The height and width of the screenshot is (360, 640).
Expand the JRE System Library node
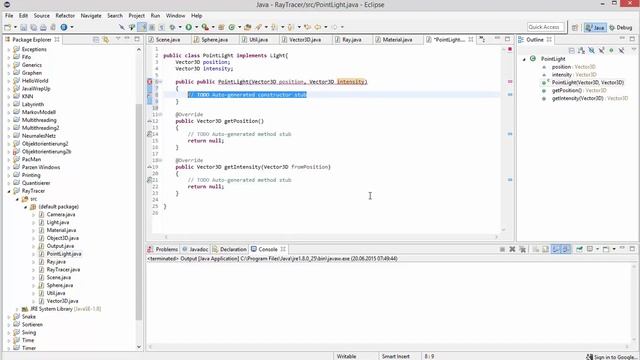pyautogui.click(x=17, y=309)
